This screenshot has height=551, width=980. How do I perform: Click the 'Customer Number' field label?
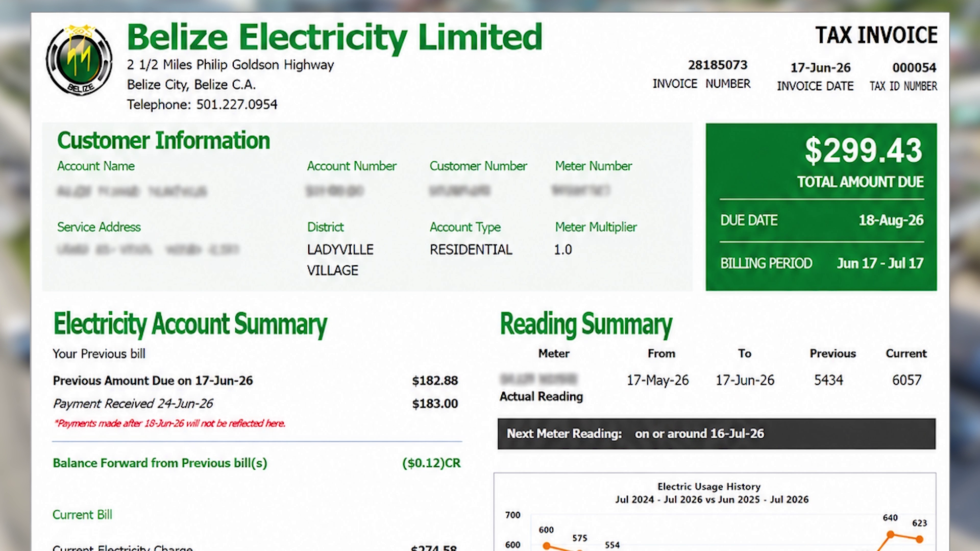[x=478, y=166]
